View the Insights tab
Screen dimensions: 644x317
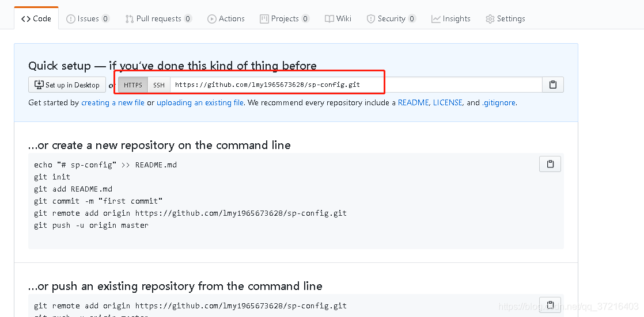(450, 18)
